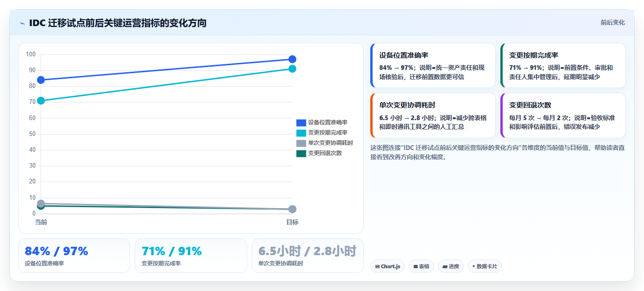The width and height of the screenshot is (644, 291).
Task: Click the 数据卡片 tag chip
Action: [485, 266]
